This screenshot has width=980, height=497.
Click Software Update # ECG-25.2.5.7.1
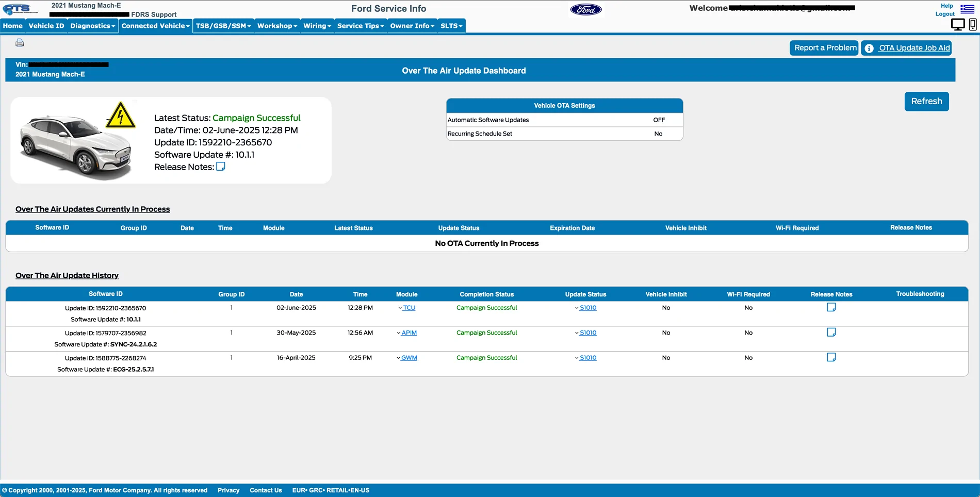click(105, 370)
